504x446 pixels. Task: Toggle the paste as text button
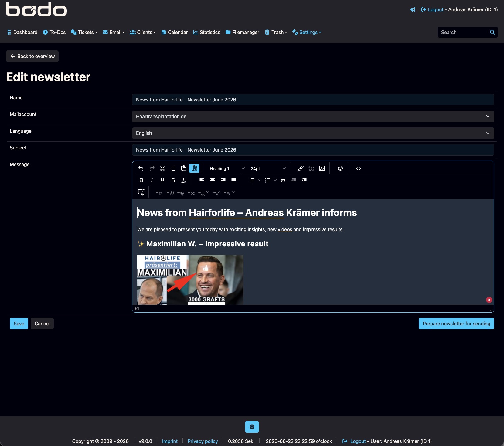194,168
